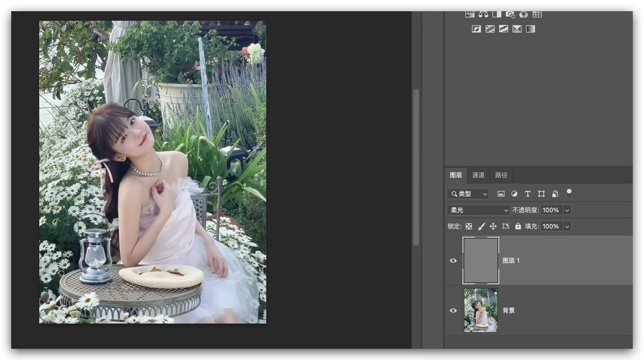Add a Color Balance adjustment (scales icon)

(483, 14)
